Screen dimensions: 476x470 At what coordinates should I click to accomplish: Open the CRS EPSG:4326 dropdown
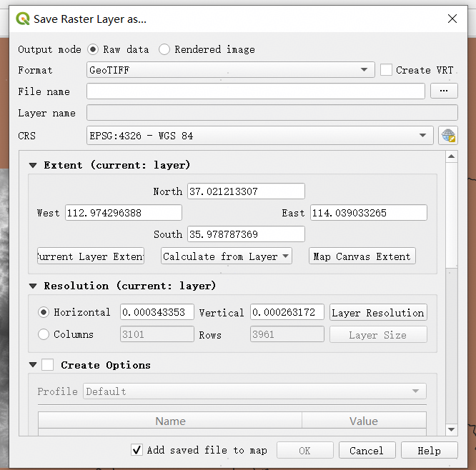pos(259,136)
